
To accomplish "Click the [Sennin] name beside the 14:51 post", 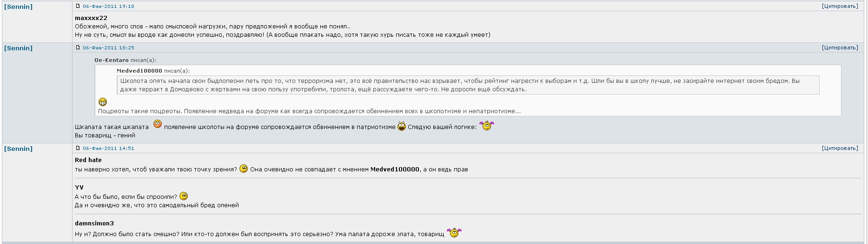I will click(x=19, y=149).
